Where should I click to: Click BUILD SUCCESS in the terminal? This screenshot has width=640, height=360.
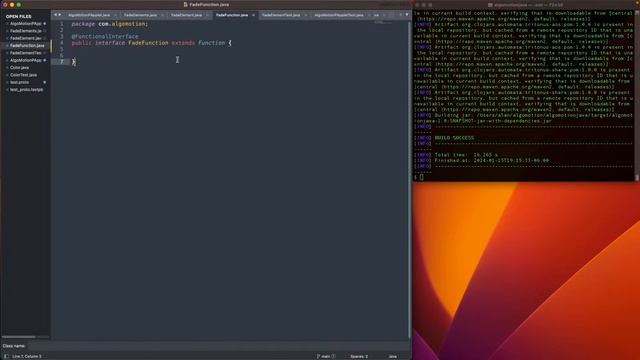[454, 138]
